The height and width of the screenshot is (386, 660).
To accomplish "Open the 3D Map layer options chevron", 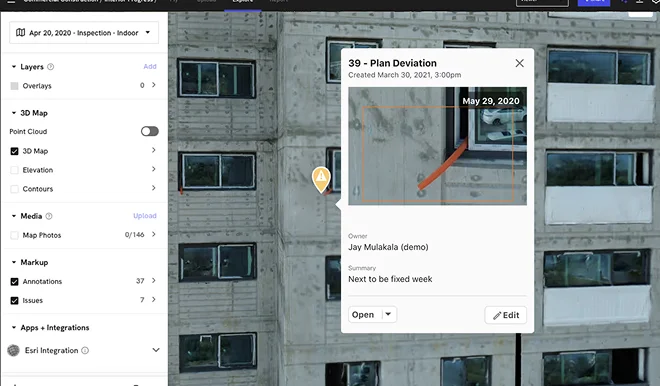I will pyautogui.click(x=154, y=150).
